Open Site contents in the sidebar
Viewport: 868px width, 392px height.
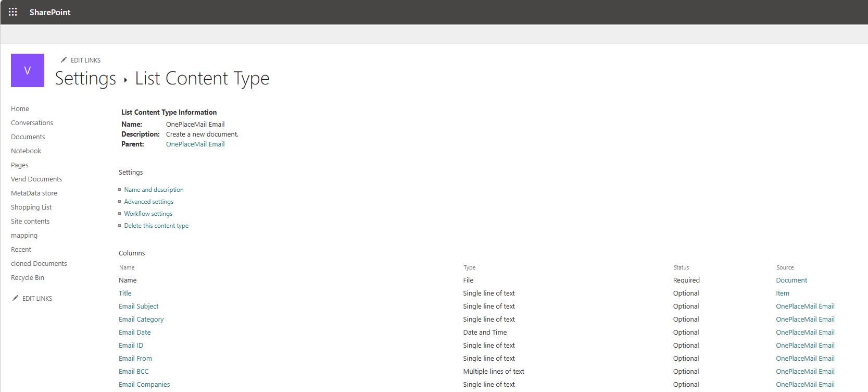[30, 222]
